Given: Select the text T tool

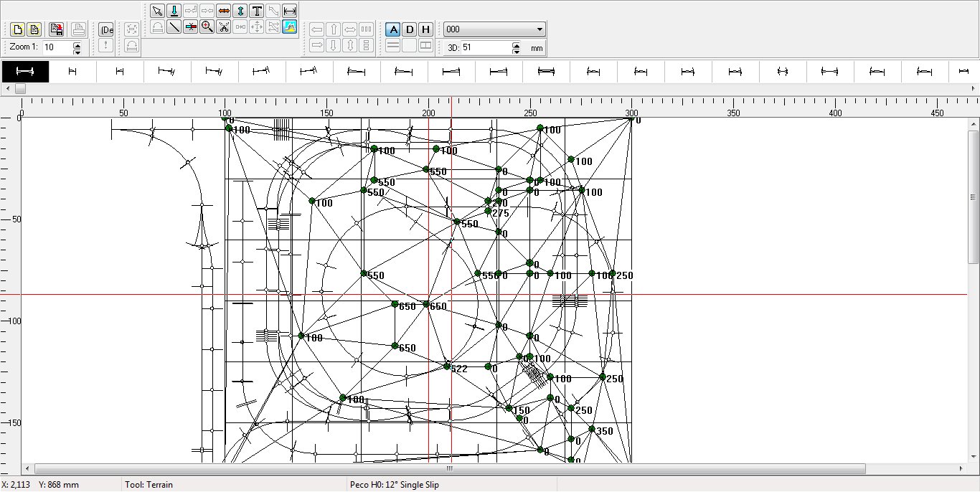Looking at the screenshot, I should tap(256, 11).
